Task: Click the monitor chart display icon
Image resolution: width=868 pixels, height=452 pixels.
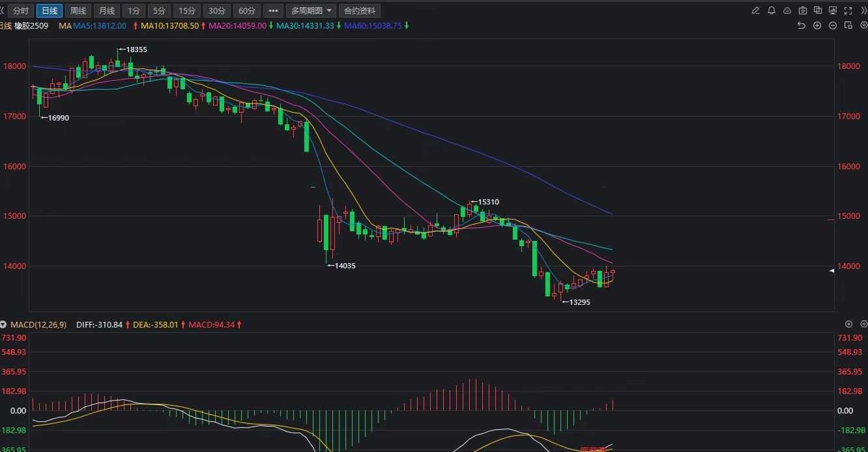Action: [833, 10]
